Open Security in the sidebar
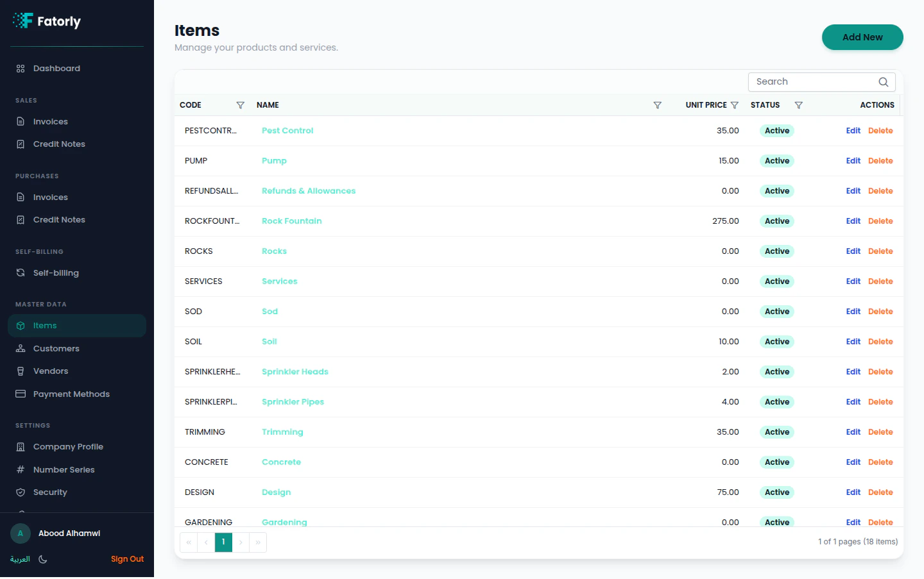Screen dimensions: 924x579 [x=77, y=492]
